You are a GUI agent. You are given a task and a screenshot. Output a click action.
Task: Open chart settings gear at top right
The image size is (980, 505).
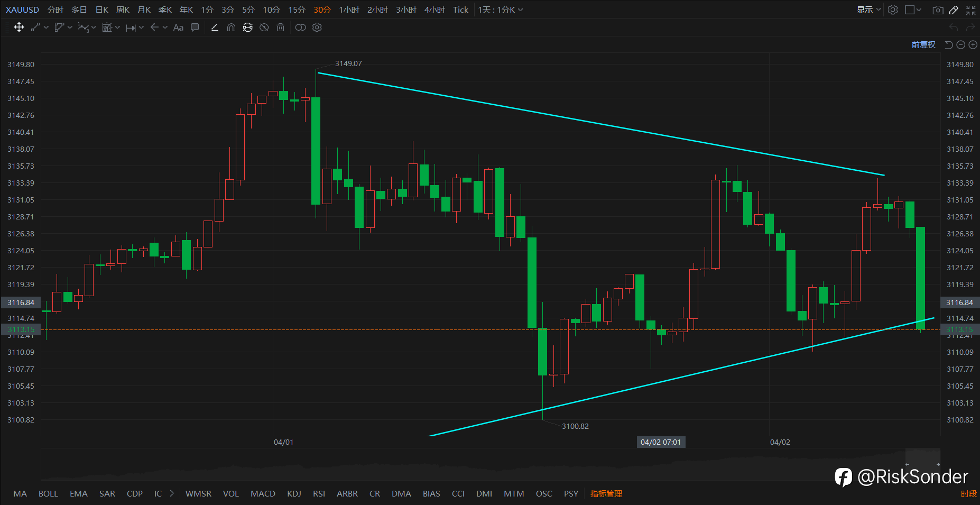click(x=893, y=10)
